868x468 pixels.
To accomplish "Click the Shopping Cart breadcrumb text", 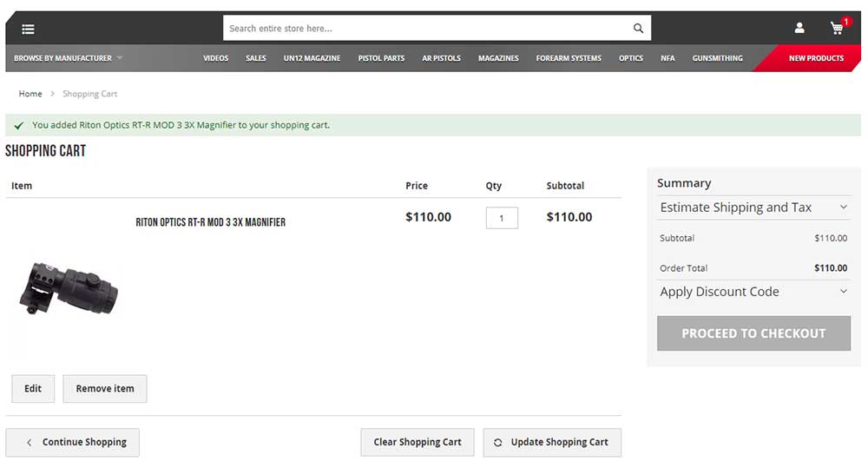I will click(x=89, y=94).
